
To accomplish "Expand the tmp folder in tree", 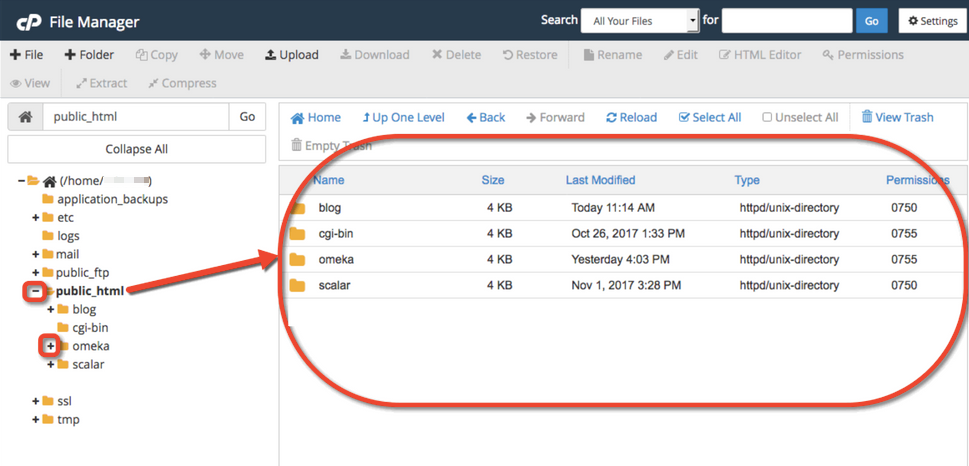I will click(x=36, y=420).
